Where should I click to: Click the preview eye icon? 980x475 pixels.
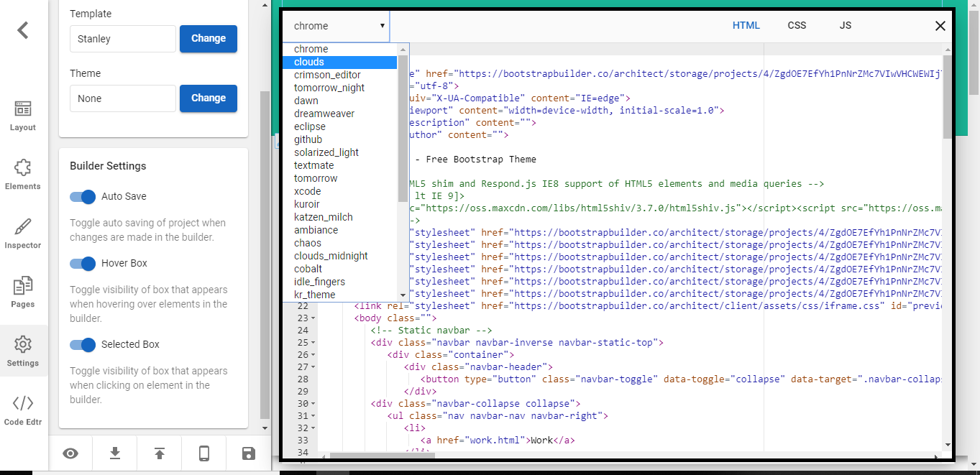(70, 453)
